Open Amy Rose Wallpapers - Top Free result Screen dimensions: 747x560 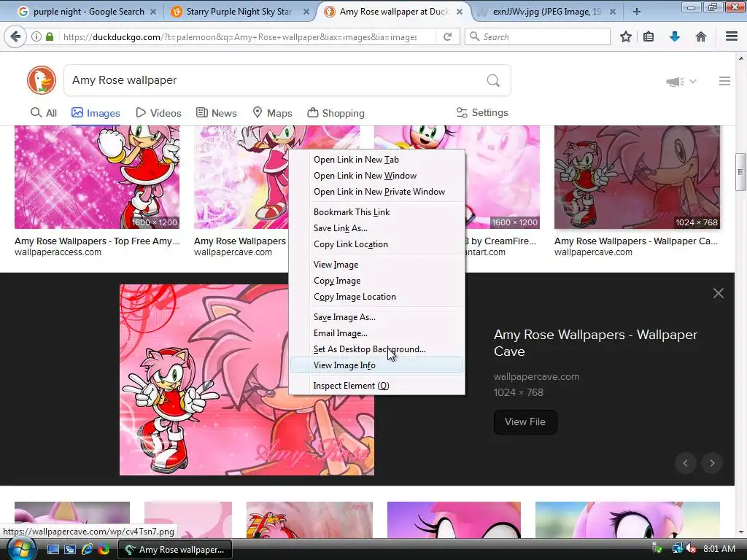pyautogui.click(x=97, y=241)
